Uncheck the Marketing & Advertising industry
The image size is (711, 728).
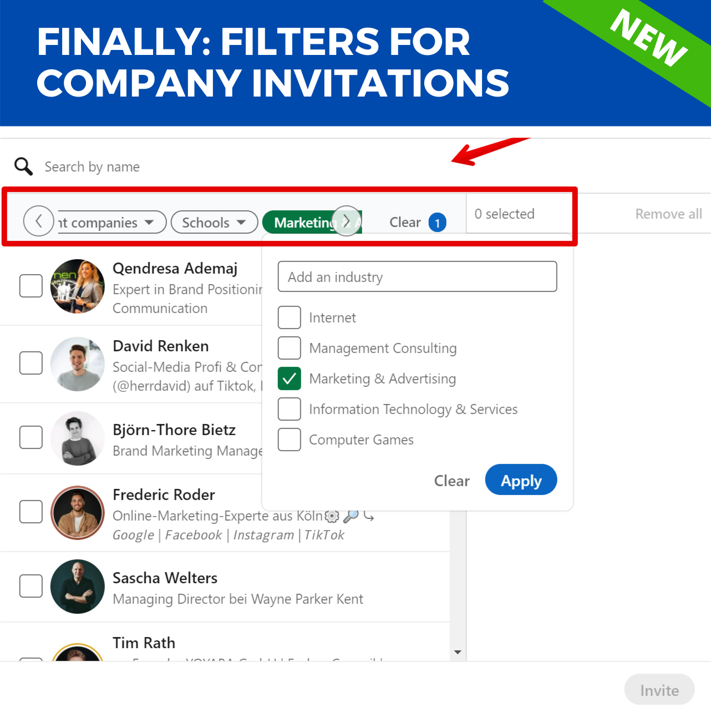pos(289,378)
